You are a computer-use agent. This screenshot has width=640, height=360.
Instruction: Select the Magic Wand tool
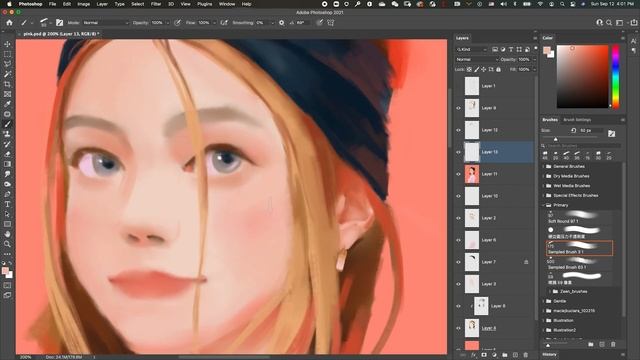coord(7,74)
